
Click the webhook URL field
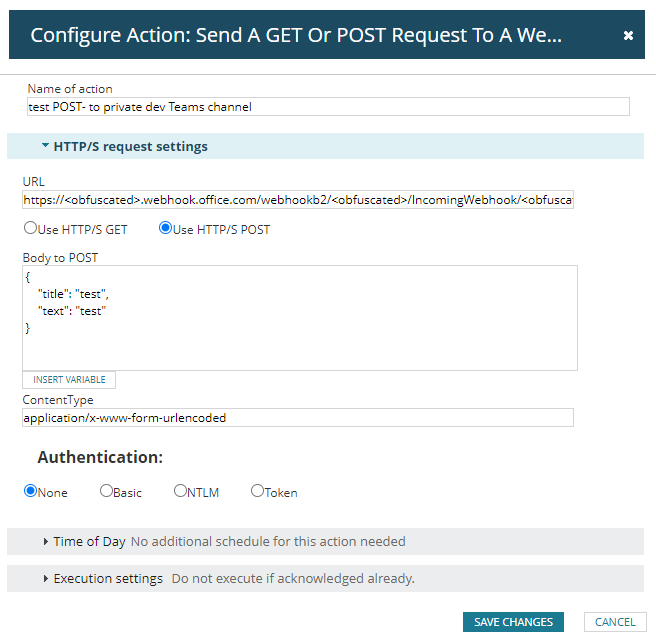pyautogui.click(x=298, y=200)
